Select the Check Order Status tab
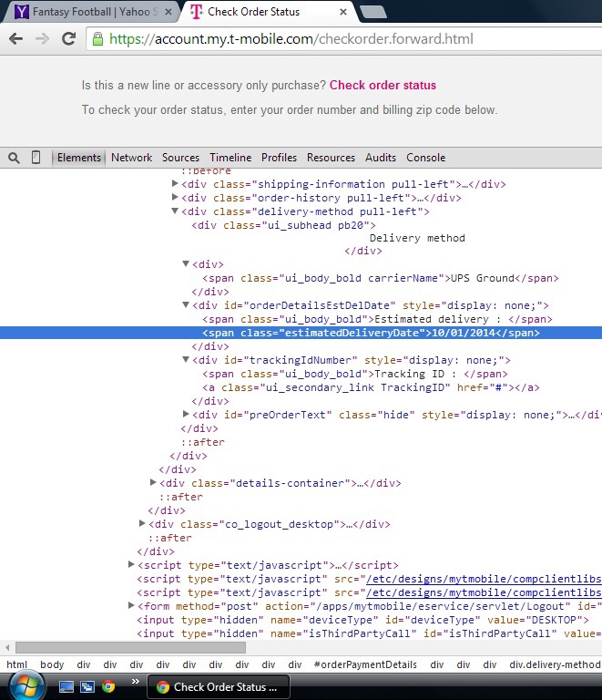 coord(268,12)
